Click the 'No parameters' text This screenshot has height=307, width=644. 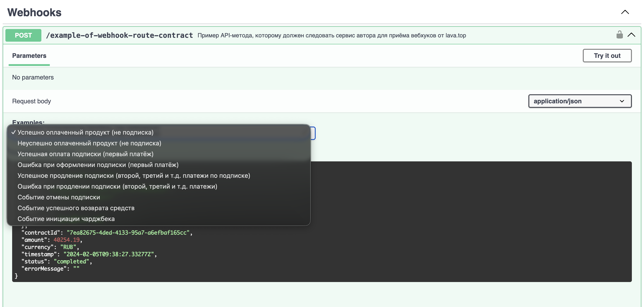pyautogui.click(x=33, y=77)
